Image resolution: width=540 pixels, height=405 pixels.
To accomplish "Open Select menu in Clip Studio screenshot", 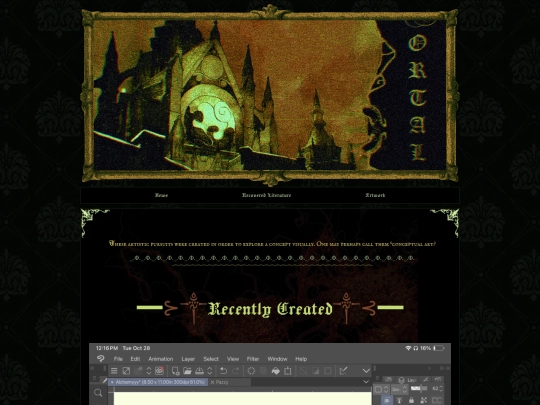I will click(x=211, y=359).
